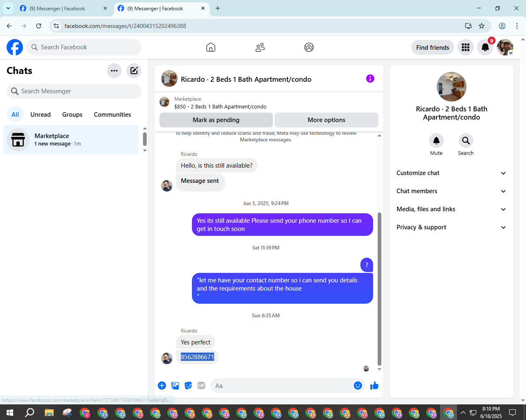Viewport: 526px width, 420px height.
Task: Bookmark this page with star icon
Action: [482, 26]
